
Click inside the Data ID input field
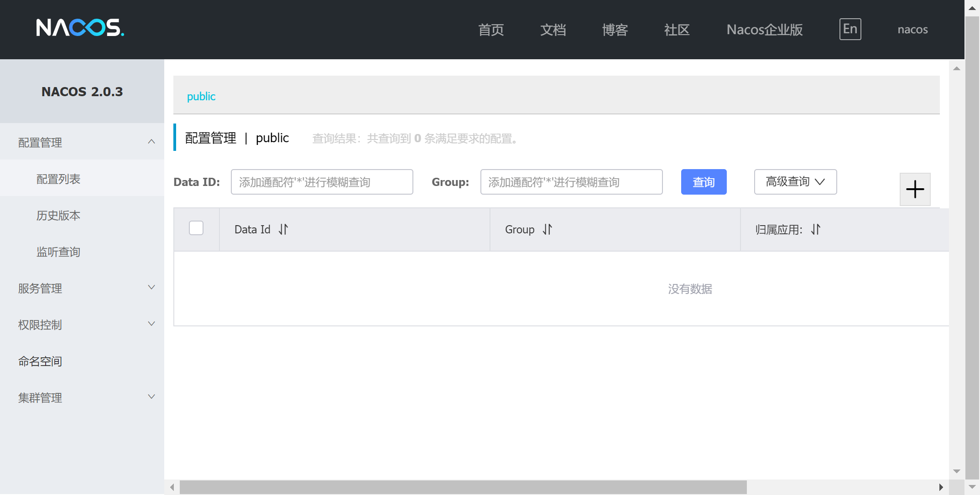click(x=322, y=182)
